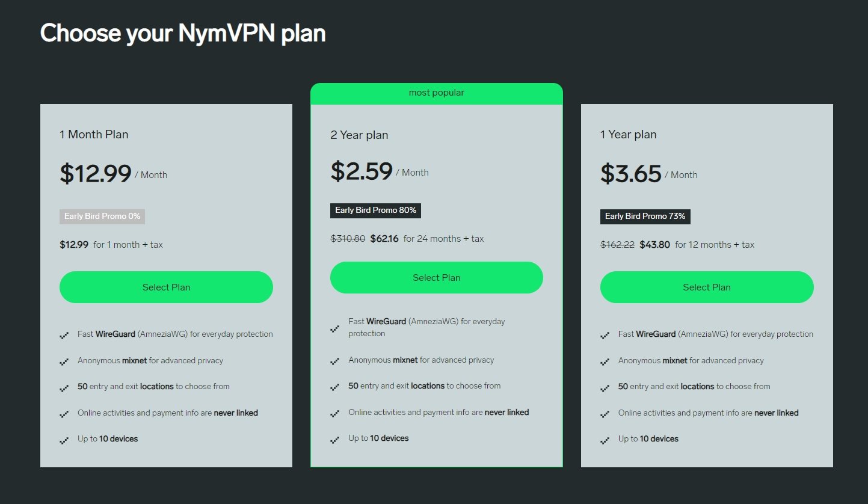
Task: Click the $2.59 price in 2 Year plan
Action: tap(362, 172)
